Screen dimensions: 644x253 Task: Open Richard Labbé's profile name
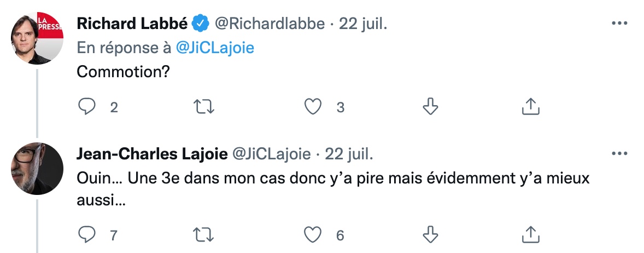click(x=132, y=24)
